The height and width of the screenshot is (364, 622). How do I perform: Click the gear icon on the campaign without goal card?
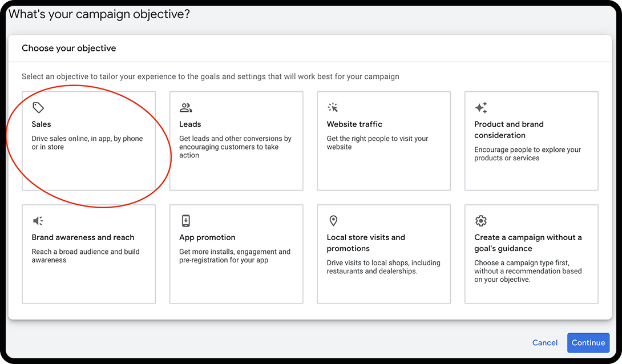(480, 220)
